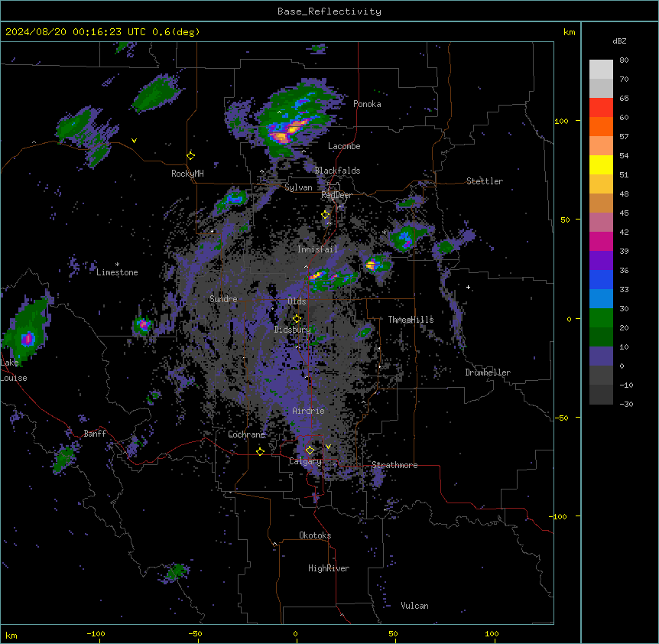
Task: Pick the bright green swatch in dBZ legend
Action: tap(601, 318)
